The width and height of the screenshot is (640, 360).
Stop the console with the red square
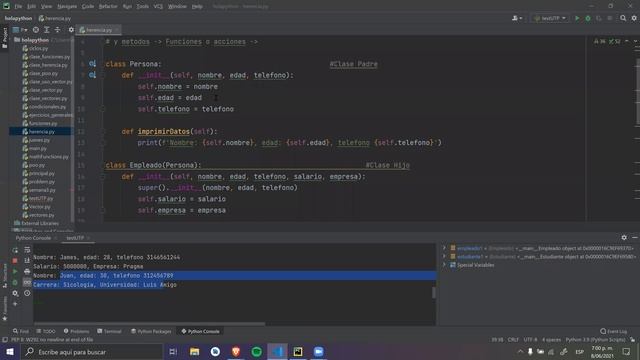pyautogui.click(x=15, y=260)
